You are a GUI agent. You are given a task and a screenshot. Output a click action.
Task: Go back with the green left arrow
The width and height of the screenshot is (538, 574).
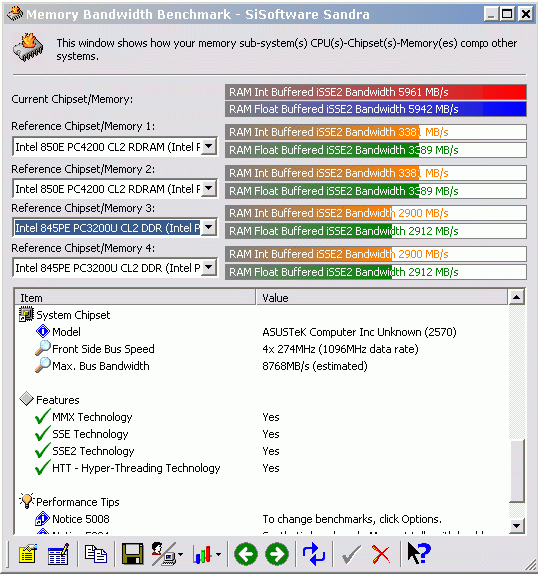point(246,554)
